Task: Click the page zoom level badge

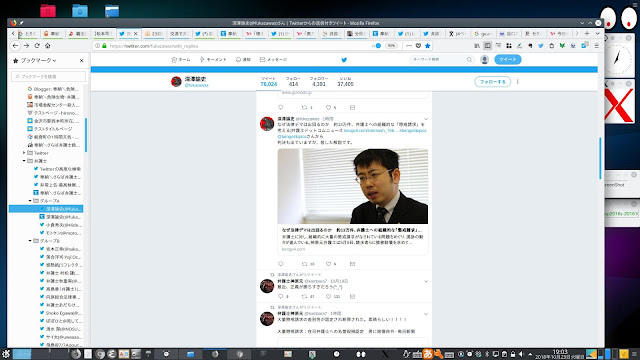Action: point(391,46)
